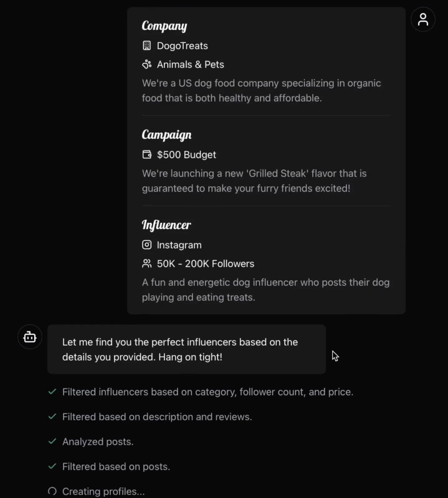
Task: Expand the Company section header
Action: point(164,26)
